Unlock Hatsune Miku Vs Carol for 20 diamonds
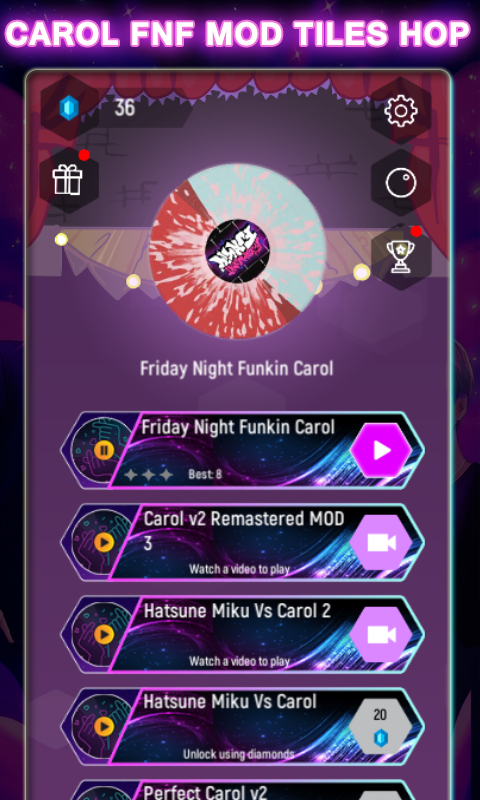 click(x=381, y=727)
